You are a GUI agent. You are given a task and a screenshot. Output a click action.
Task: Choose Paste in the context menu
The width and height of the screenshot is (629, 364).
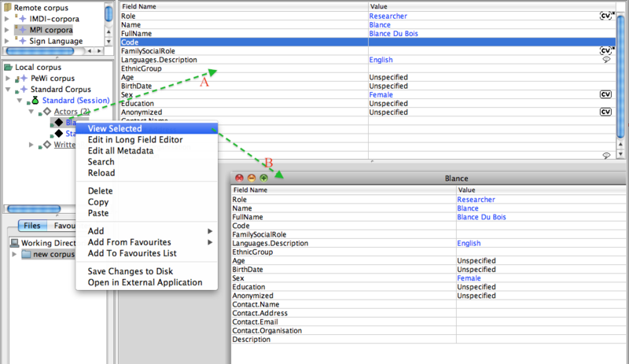[146, 213]
